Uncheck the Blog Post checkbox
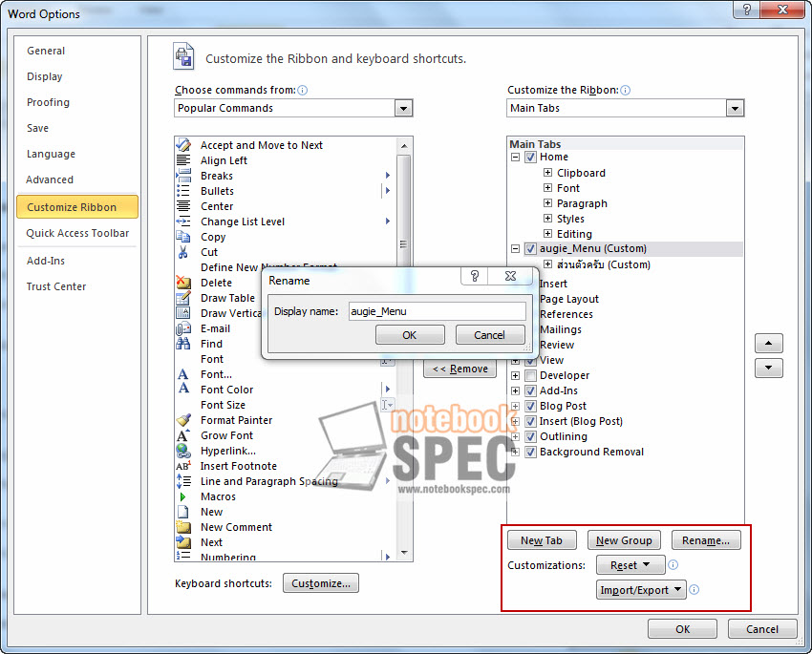Viewport: 812px width, 654px height. (x=529, y=406)
